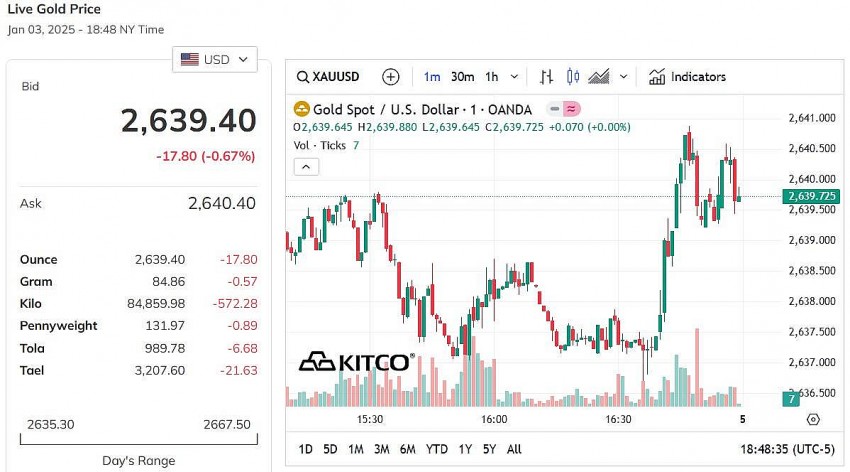Switch to the 30m interval
Screen dimensions: 850x472
(x=462, y=77)
